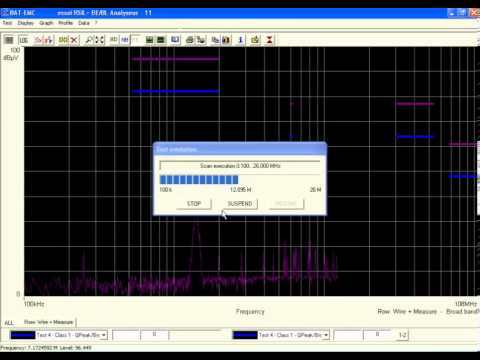This screenshot has width=480, height=360.
Task: Click the red X delete icon
Action: 74,40
